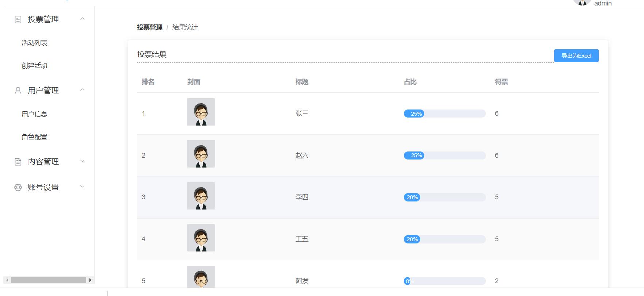Click 赵六's 25% progress bar
The width and height of the screenshot is (644, 296).
pos(445,155)
